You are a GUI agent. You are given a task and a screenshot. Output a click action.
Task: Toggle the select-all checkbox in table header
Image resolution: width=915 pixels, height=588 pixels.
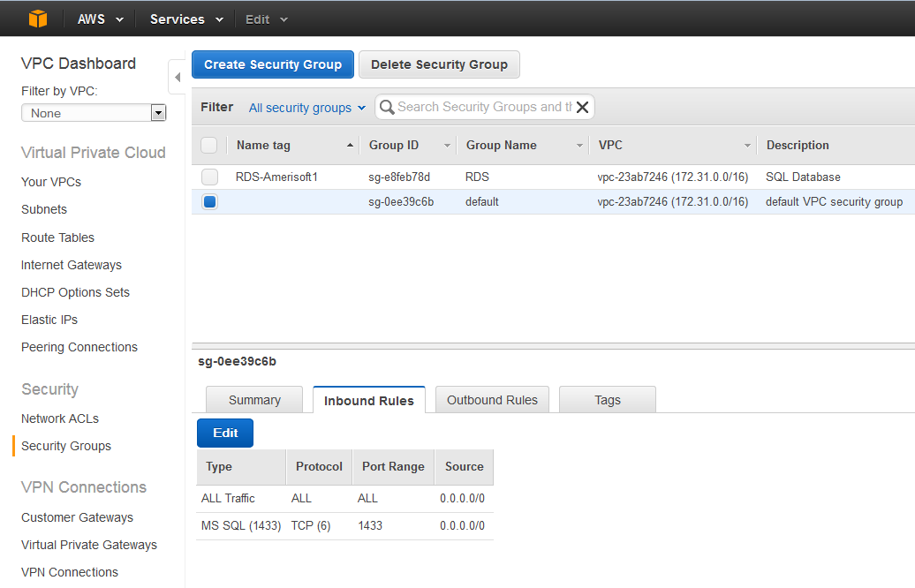209,146
